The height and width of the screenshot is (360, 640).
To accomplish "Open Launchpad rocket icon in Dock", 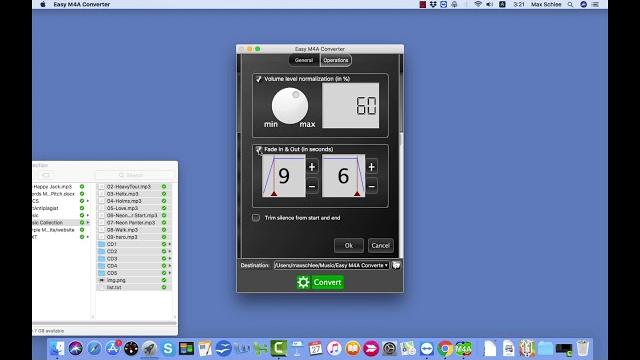I will [x=149, y=349].
